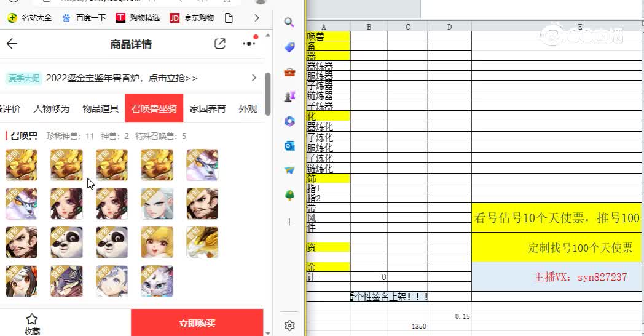Switch to the 人物修为 tab
The image size is (644, 336).
pos(52,108)
